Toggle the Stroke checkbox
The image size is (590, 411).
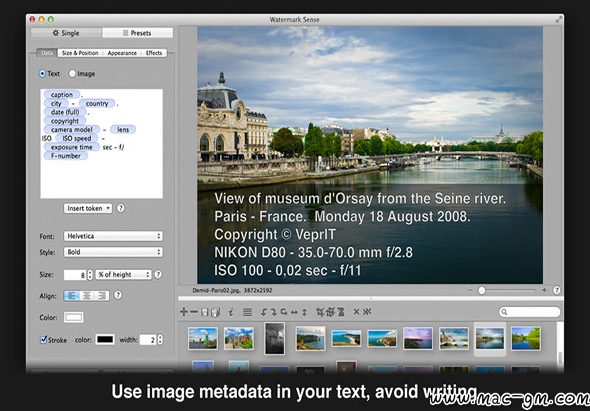[x=44, y=339]
